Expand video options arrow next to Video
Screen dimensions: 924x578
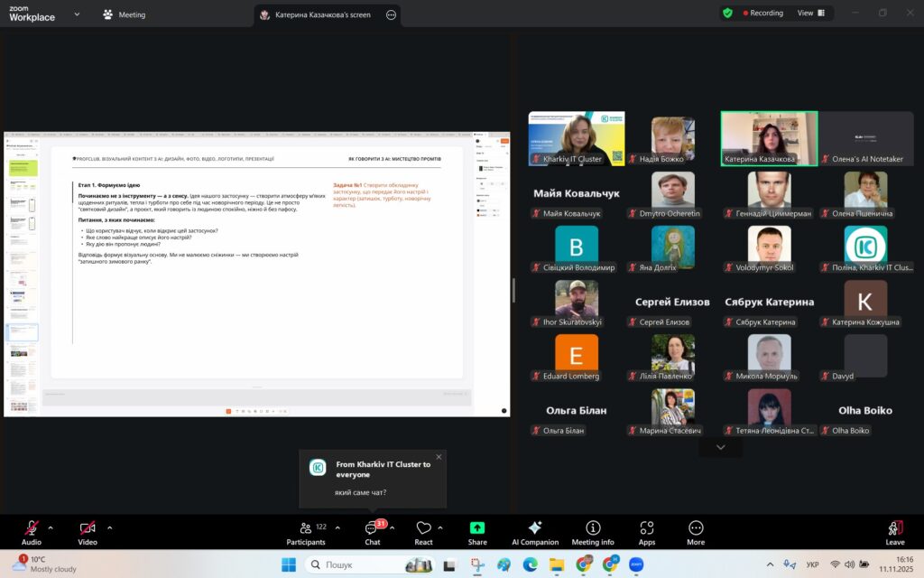pos(110,527)
